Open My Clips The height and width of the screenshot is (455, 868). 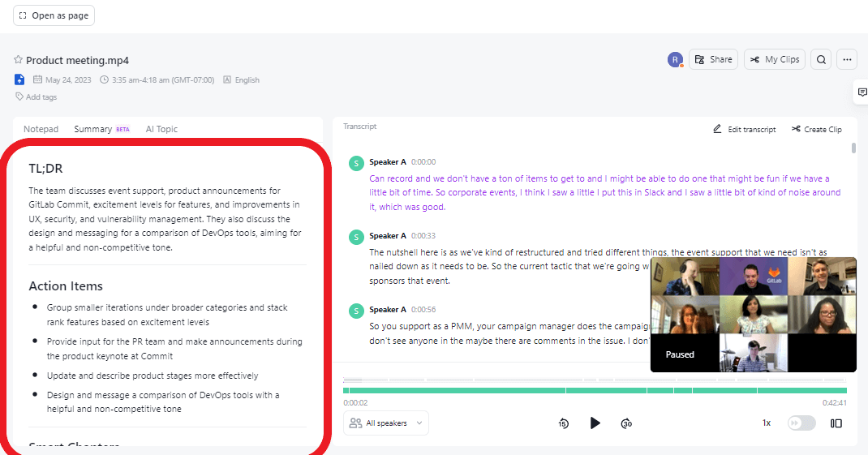[x=775, y=59]
